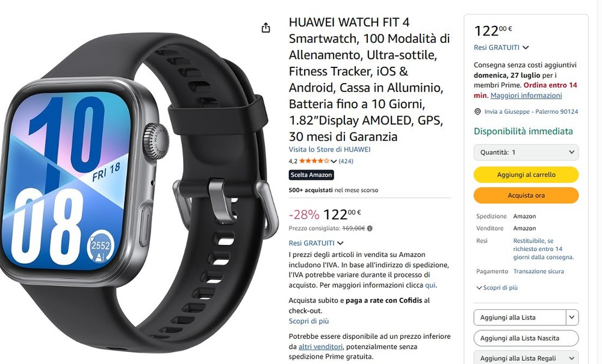Click the info icon beside Prezzo consigliato

(370, 228)
